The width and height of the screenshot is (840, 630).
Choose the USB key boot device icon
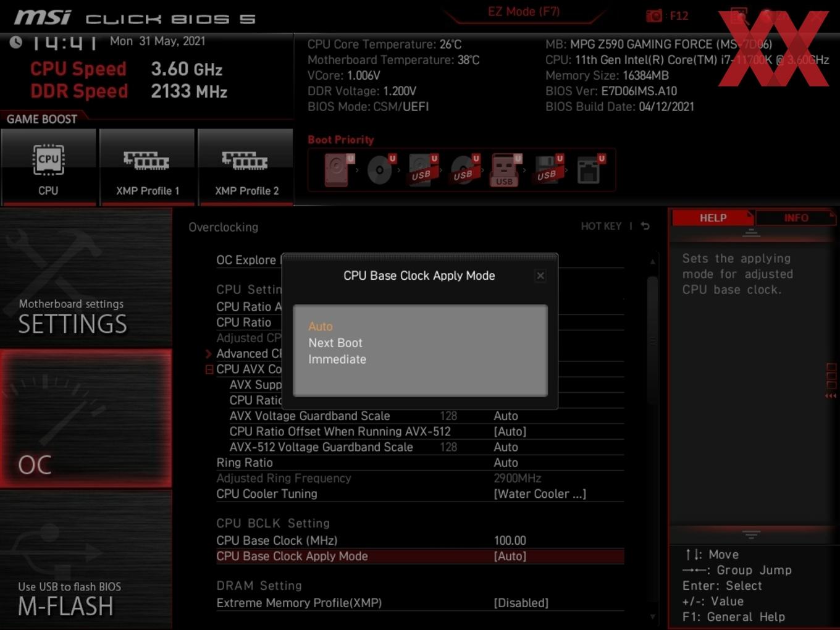coord(505,170)
